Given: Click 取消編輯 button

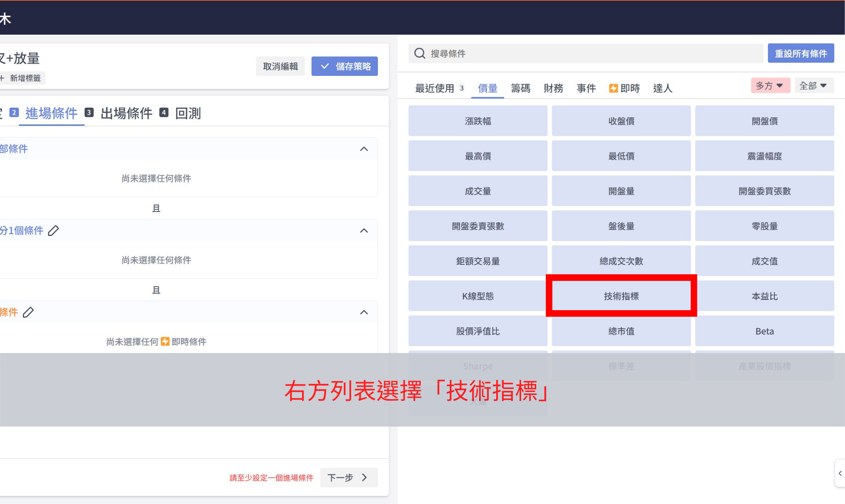Looking at the screenshot, I should pyautogui.click(x=280, y=66).
